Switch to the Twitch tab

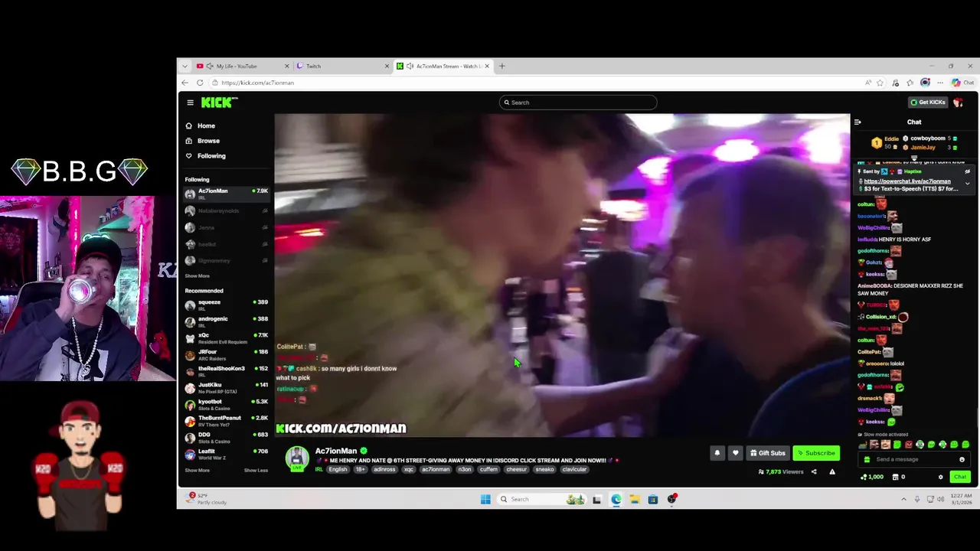(x=343, y=66)
